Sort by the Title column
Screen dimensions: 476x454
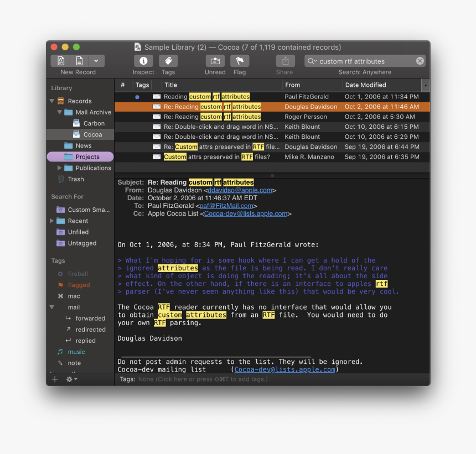tap(221, 85)
